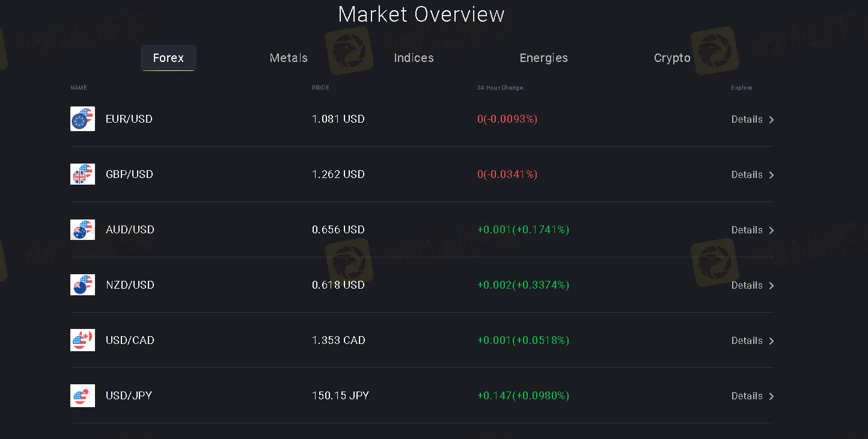Click the USD/JPY flag icon
868x439 pixels.
[82, 396]
